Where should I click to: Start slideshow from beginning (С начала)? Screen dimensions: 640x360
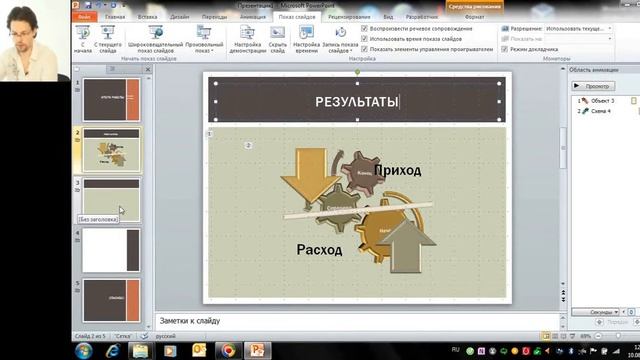[83, 39]
